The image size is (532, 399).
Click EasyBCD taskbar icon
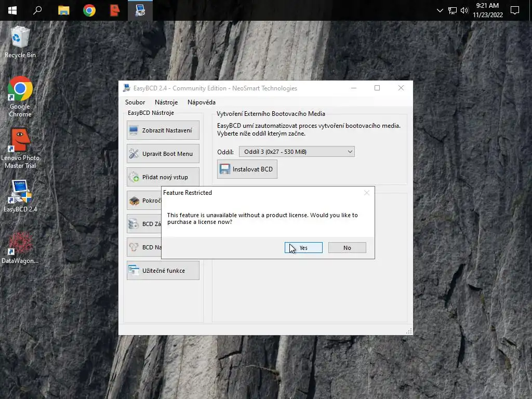coord(140,10)
